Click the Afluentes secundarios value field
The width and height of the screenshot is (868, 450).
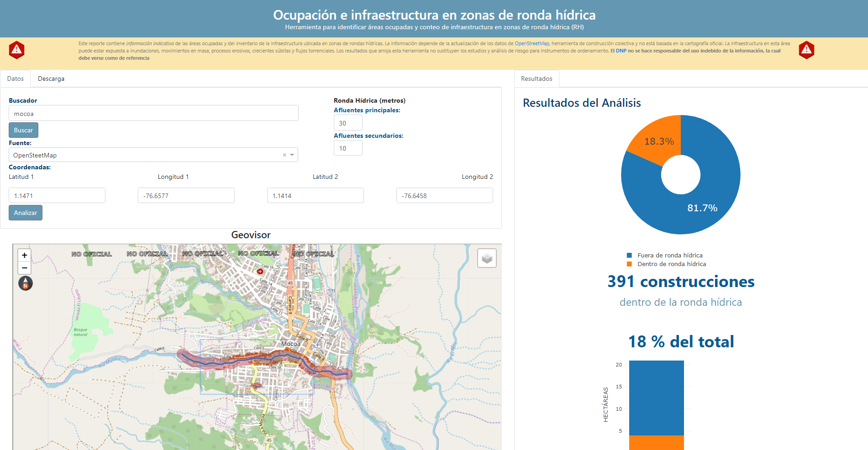[x=348, y=148]
